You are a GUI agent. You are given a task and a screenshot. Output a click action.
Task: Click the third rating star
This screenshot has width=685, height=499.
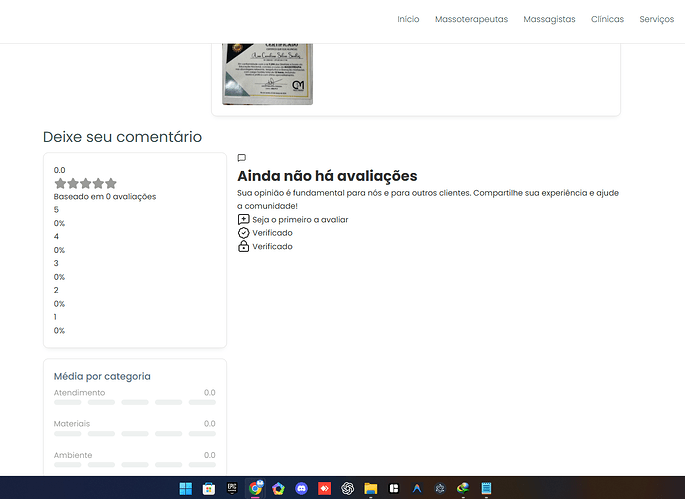(86, 184)
